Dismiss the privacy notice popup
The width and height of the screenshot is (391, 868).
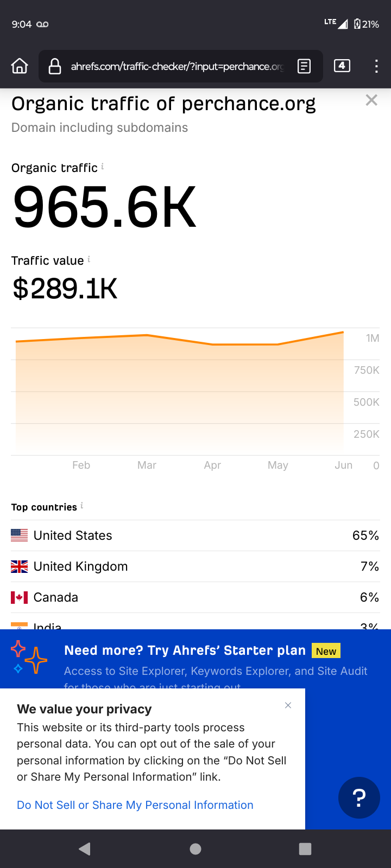point(288,705)
